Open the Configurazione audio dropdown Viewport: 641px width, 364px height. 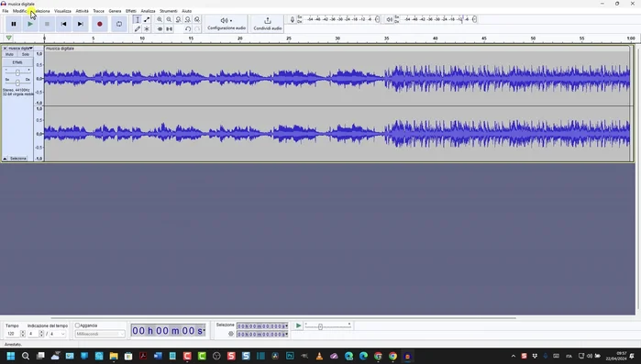pos(227,24)
